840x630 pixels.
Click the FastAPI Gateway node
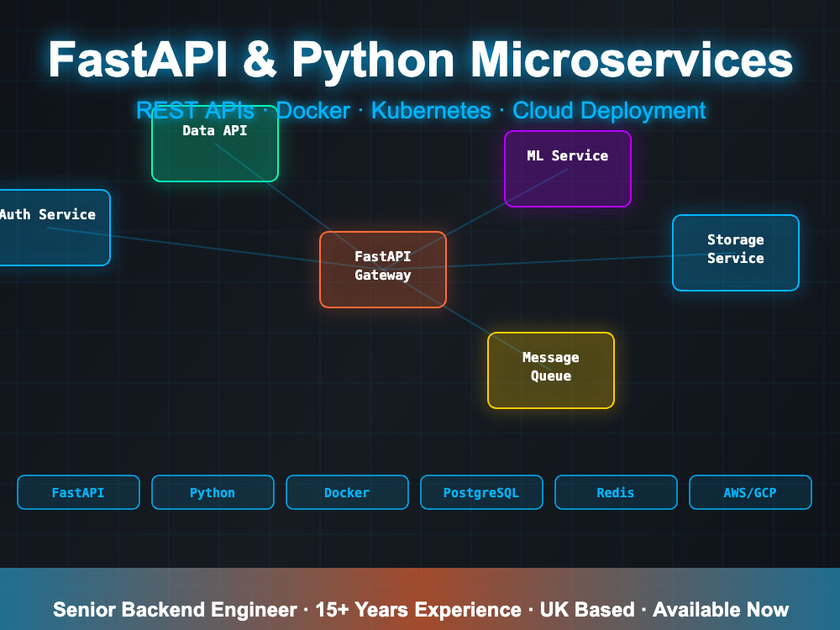point(382,270)
